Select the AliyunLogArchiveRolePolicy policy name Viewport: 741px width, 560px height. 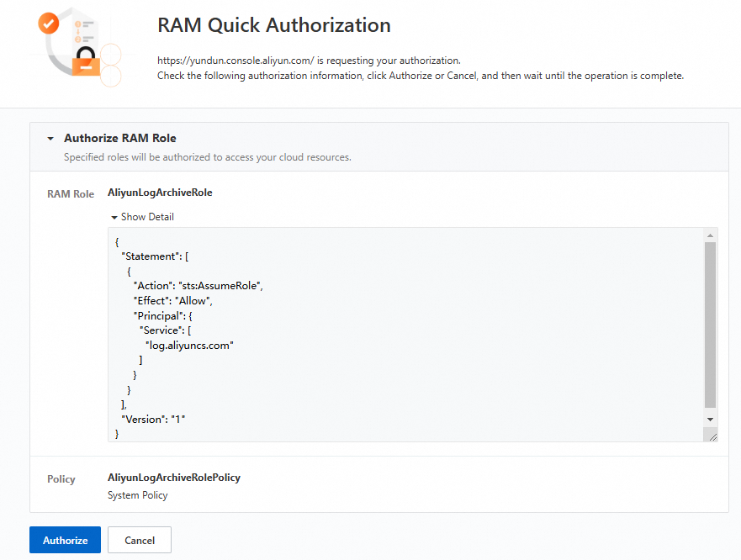[x=174, y=478]
